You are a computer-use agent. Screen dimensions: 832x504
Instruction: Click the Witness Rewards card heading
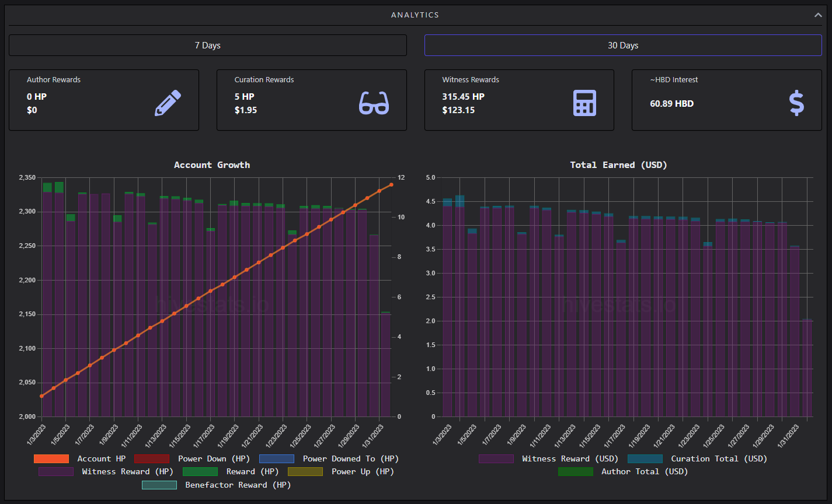(x=471, y=79)
